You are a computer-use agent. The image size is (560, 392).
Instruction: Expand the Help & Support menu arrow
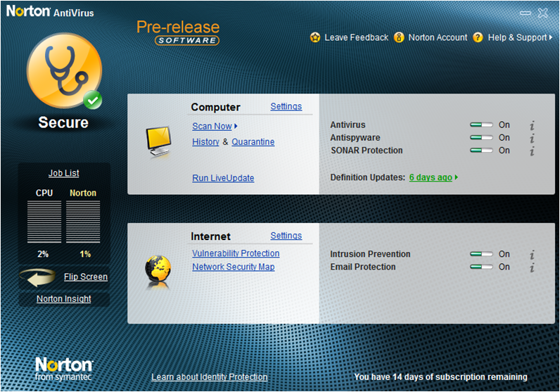click(x=551, y=37)
